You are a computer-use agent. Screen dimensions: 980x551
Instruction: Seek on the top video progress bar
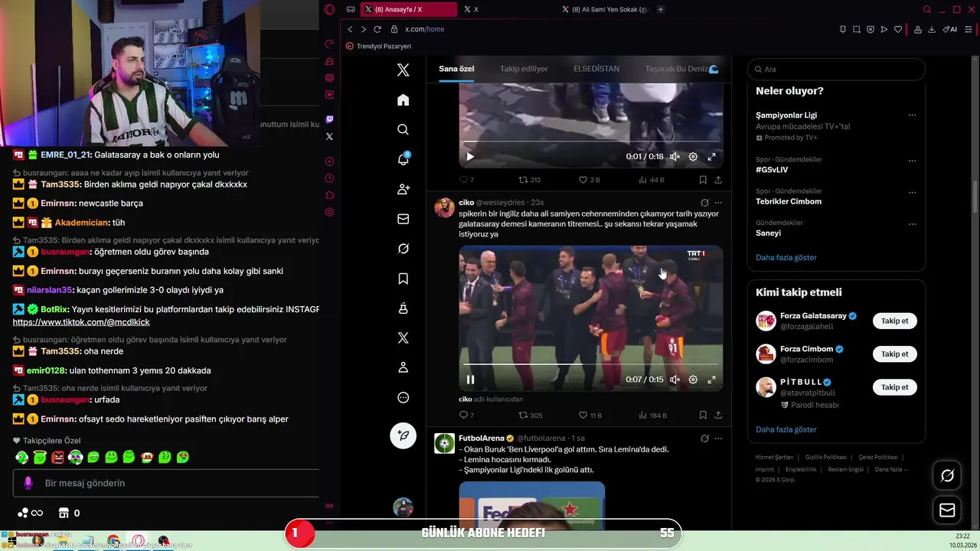point(590,141)
